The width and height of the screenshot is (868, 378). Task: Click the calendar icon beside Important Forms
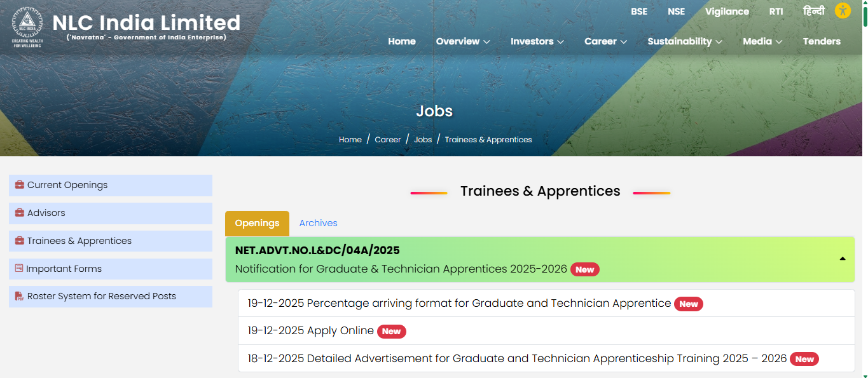pyautogui.click(x=18, y=269)
